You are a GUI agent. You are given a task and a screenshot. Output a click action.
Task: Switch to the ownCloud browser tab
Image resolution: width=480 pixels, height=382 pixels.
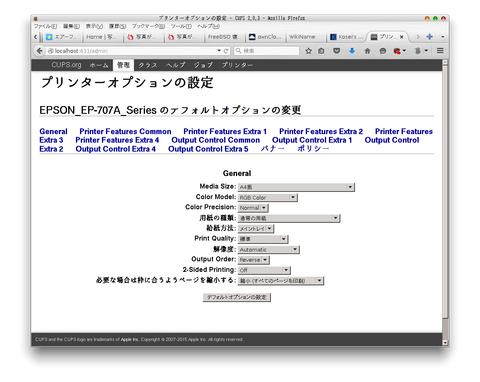(266, 37)
